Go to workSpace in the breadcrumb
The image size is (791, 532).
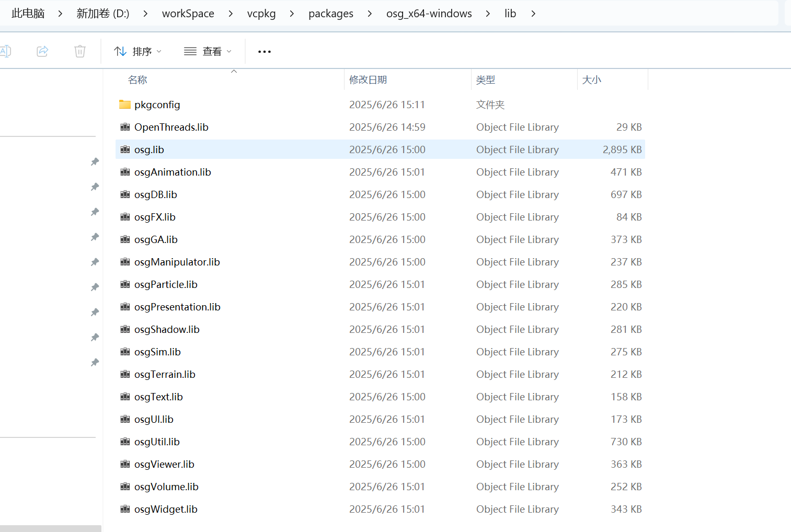coord(188,14)
